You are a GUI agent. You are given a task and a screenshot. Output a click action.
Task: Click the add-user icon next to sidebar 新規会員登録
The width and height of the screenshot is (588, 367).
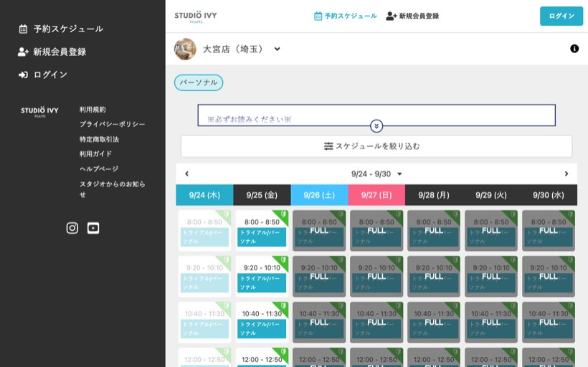[23, 52]
